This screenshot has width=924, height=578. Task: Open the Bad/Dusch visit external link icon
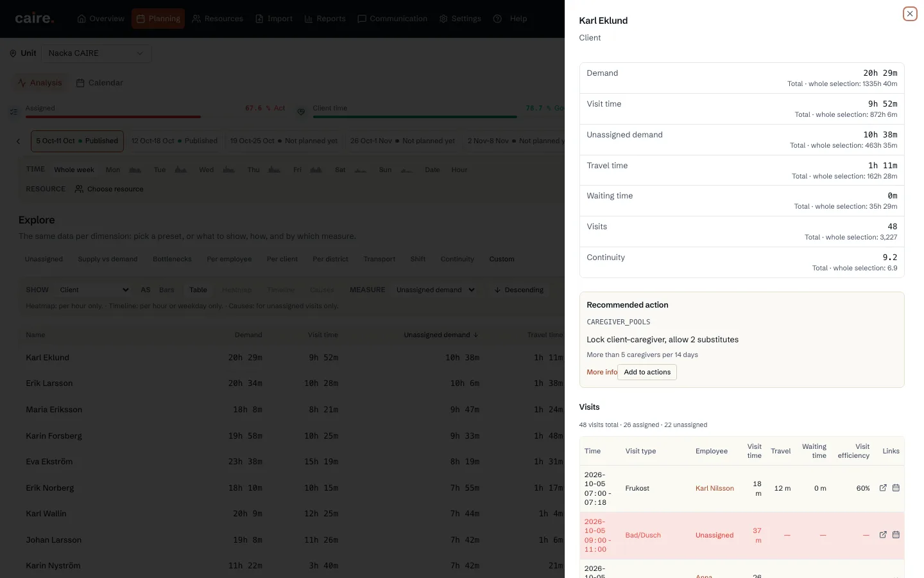[883, 535]
